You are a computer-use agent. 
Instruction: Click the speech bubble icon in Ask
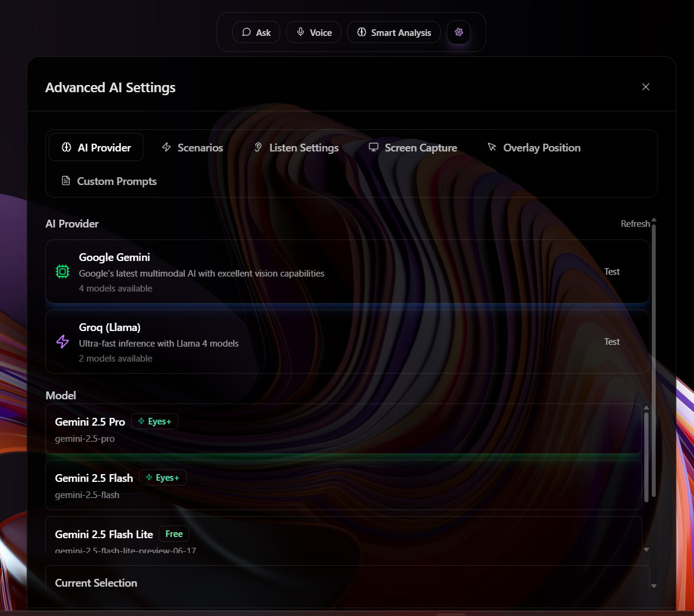(x=246, y=32)
